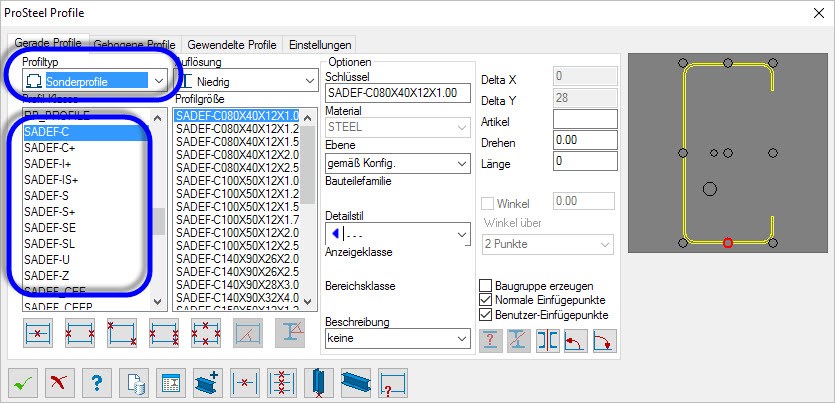
Task: Select size SADEF-C140X90X28X3.0
Action: [238, 284]
